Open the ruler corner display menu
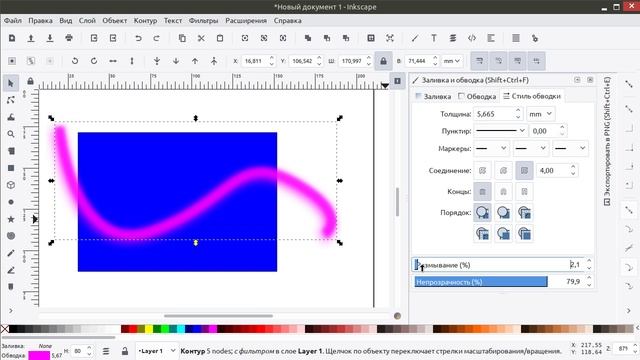The height and width of the screenshot is (360, 640). click(x=397, y=81)
